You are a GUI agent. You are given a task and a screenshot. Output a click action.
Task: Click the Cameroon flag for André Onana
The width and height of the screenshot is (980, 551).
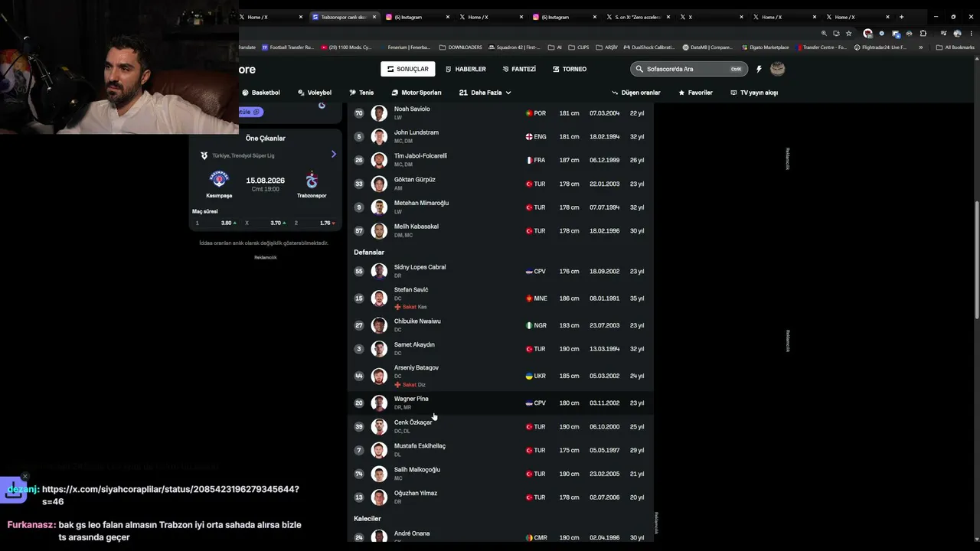[x=528, y=538]
